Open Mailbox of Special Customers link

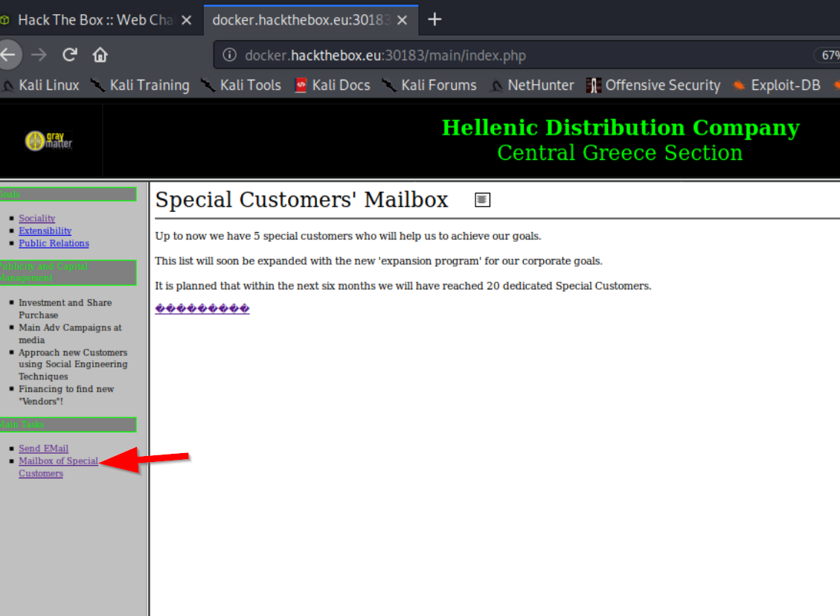pyautogui.click(x=58, y=461)
